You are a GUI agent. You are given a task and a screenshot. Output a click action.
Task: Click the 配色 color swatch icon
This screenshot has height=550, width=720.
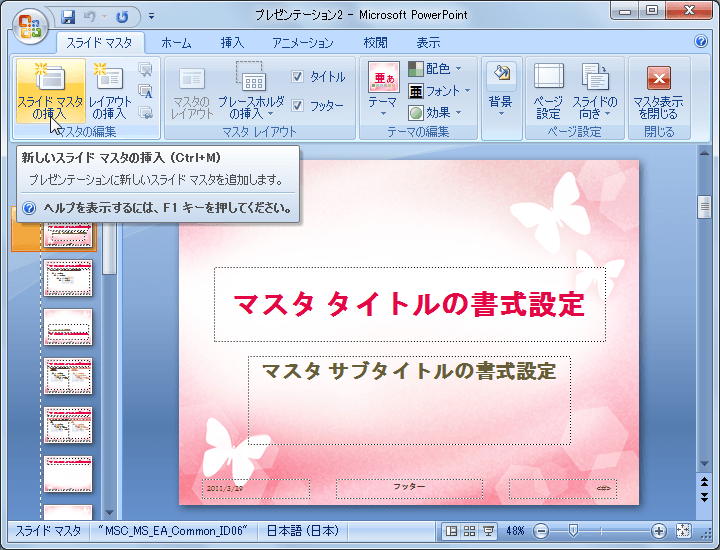coord(416,69)
